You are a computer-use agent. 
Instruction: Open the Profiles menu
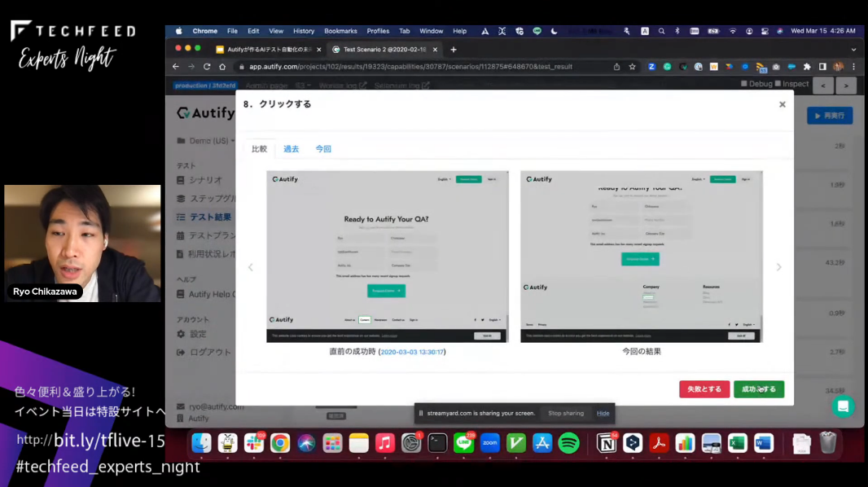pyautogui.click(x=378, y=31)
